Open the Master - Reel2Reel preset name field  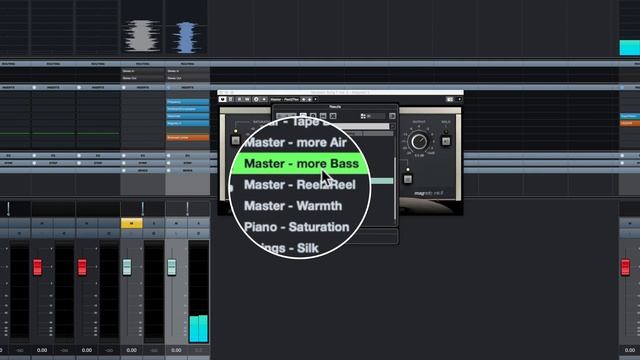coord(284,99)
